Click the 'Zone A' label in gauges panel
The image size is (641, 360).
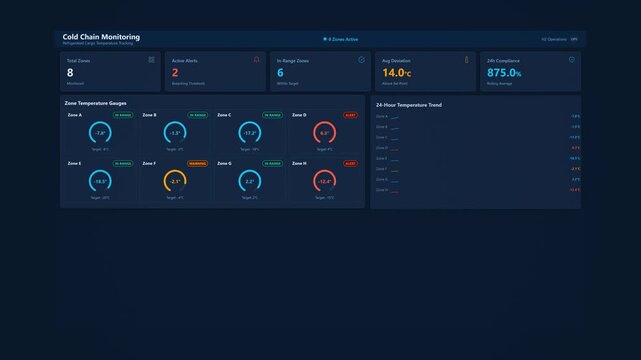74,115
